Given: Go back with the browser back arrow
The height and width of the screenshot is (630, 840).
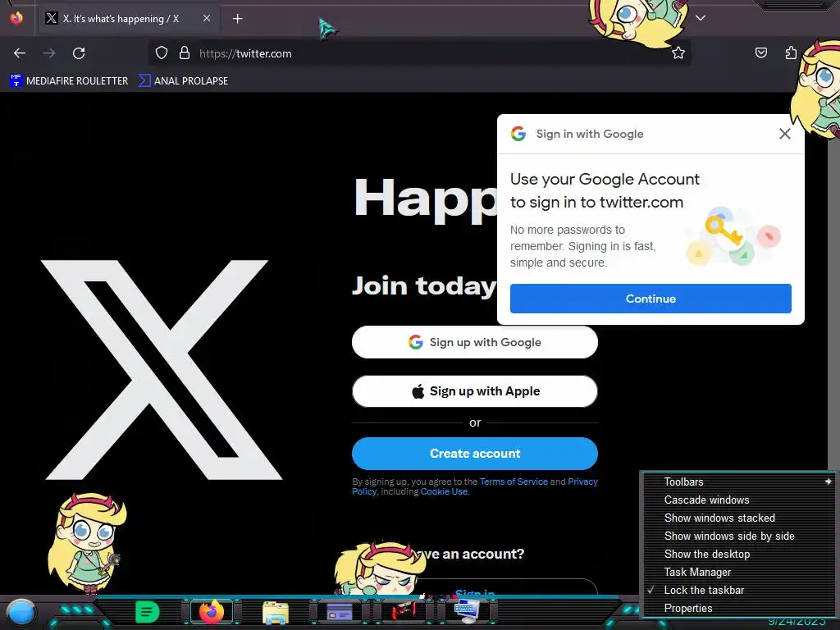Looking at the screenshot, I should coord(20,53).
